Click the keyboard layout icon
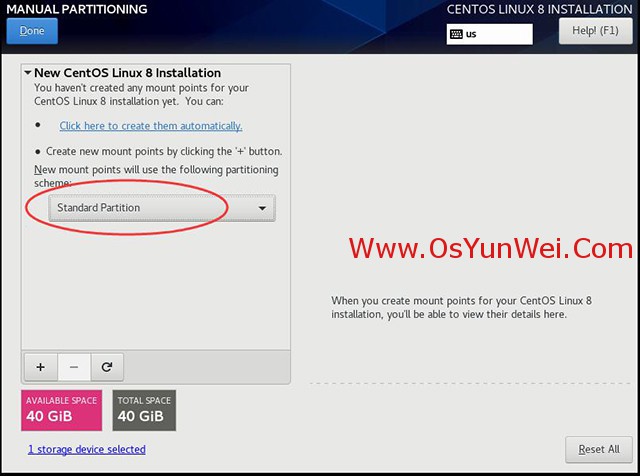640x476 pixels. pos(456,34)
